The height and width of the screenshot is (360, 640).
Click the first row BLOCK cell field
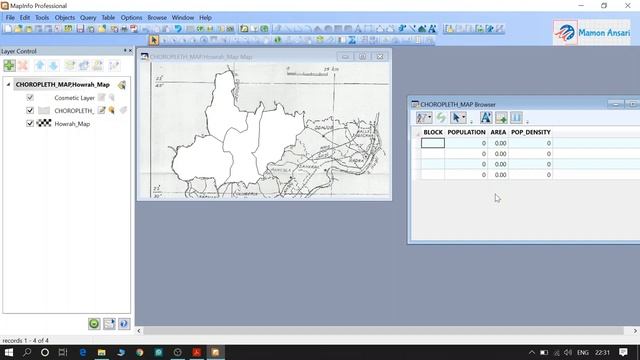tap(433, 143)
